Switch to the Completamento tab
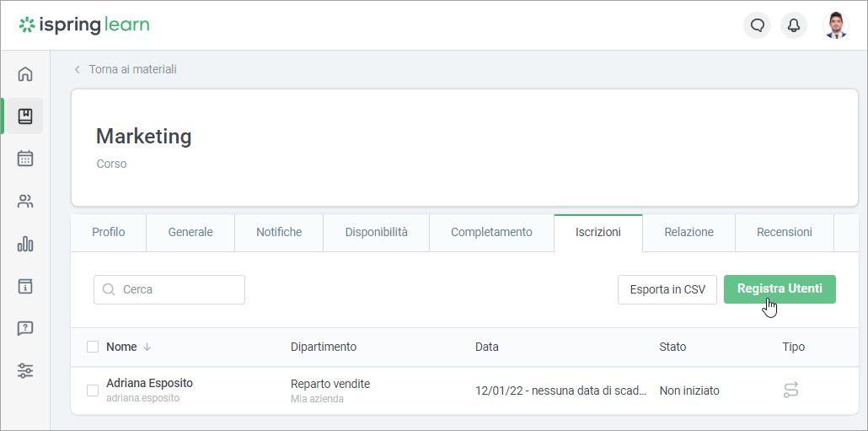Screen dimensions: 868x431 coord(491,232)
